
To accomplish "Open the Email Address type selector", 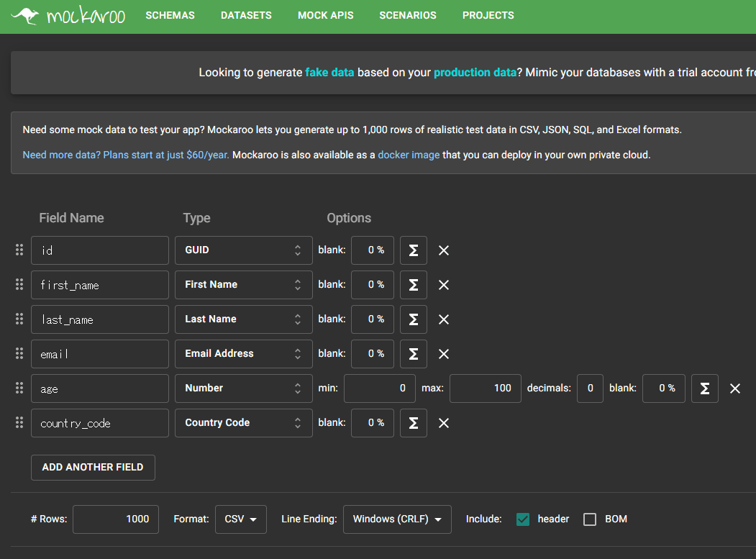I will 243,354.
